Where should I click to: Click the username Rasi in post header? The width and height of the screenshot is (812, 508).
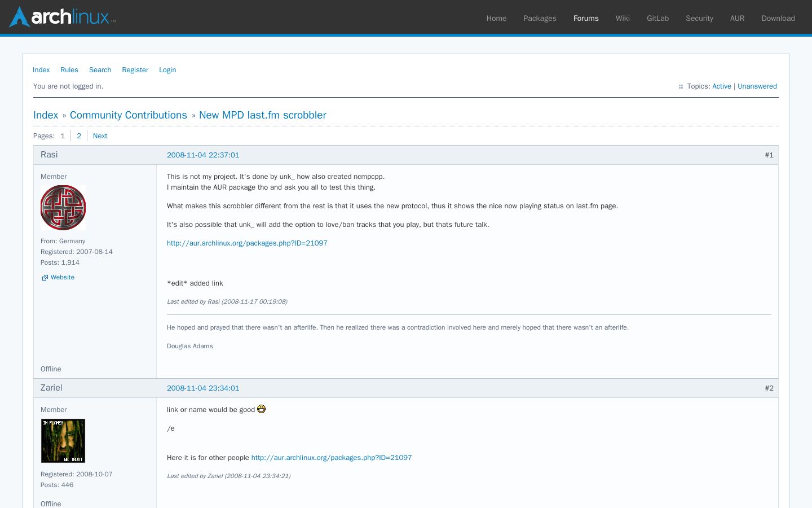[x=49, y=155]
